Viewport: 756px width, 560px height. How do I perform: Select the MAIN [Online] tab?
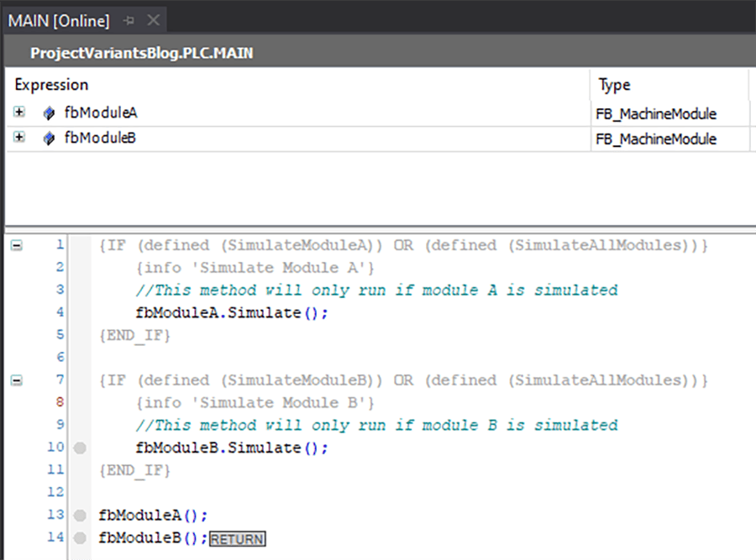tap(59, 19)
